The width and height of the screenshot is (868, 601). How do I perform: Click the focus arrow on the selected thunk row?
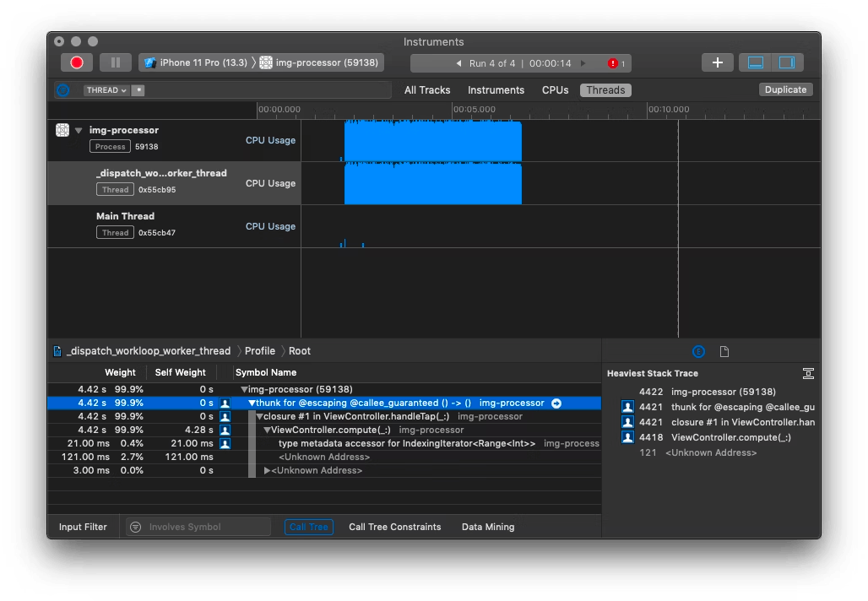click(556, 403)
